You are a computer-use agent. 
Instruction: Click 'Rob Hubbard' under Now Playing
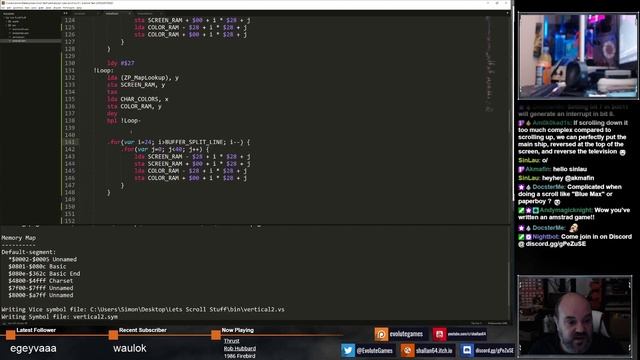[x=240, y=349]
